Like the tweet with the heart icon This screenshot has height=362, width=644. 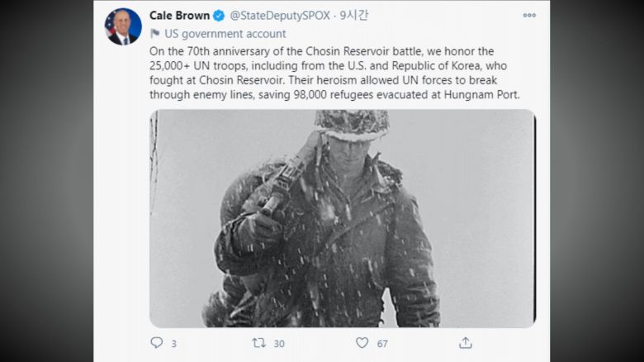pyautogui.click(x=362, y=342)
